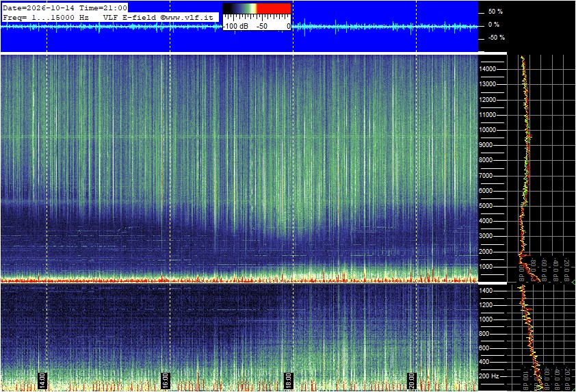Click the 600 Hz label on lower axis
The width and height of the screenshot is (576, 392).
[484, 348]
